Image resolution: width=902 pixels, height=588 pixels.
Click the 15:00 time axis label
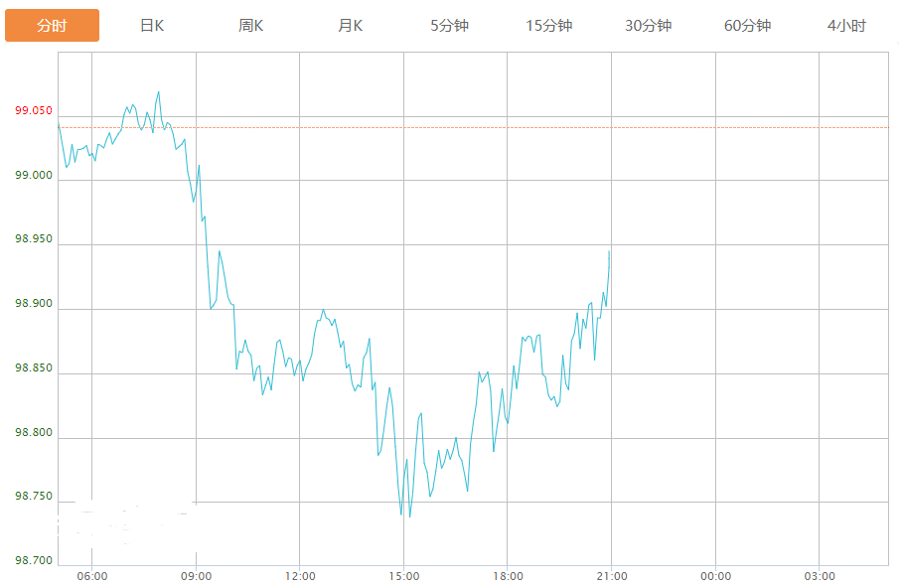403,576
